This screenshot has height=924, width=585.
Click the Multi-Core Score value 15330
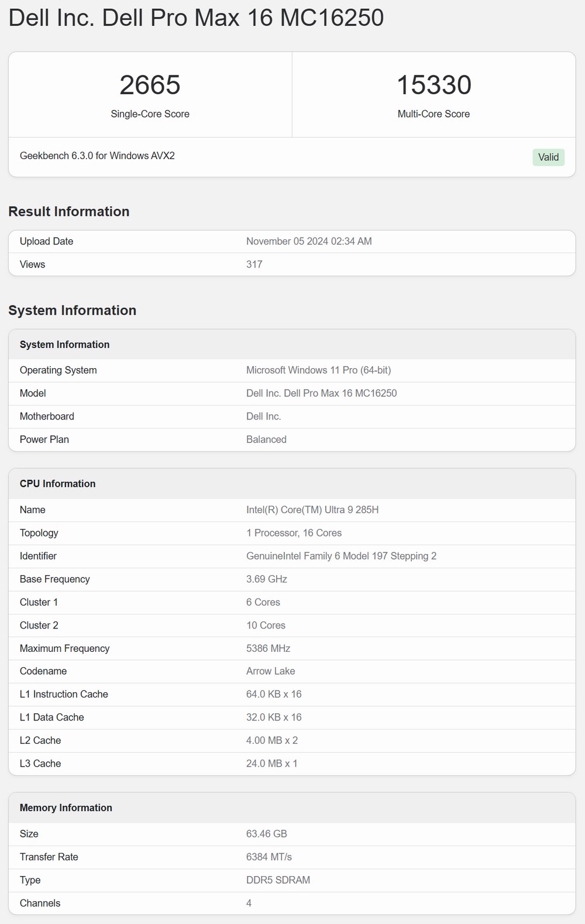click(x=433, y=85)
